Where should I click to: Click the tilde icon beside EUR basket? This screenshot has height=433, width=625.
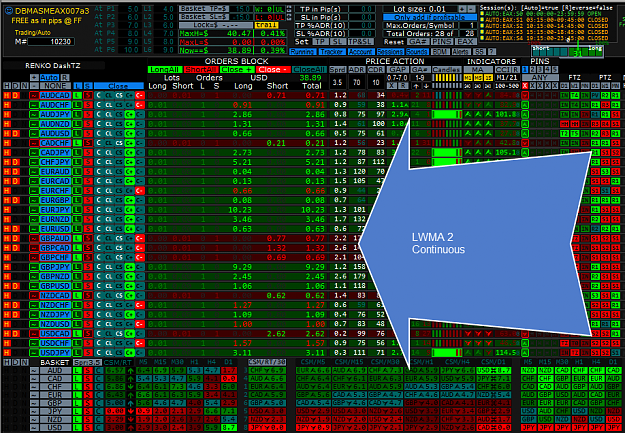[34, 395]
